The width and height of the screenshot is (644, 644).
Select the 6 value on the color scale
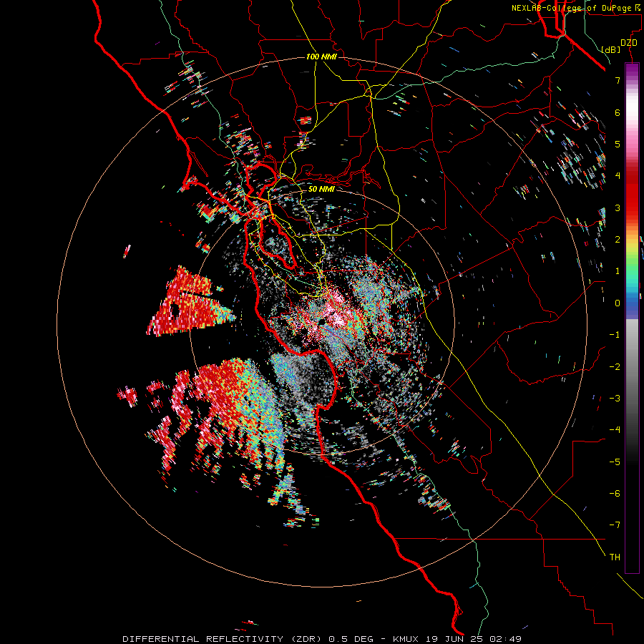[x=618, y=112]
